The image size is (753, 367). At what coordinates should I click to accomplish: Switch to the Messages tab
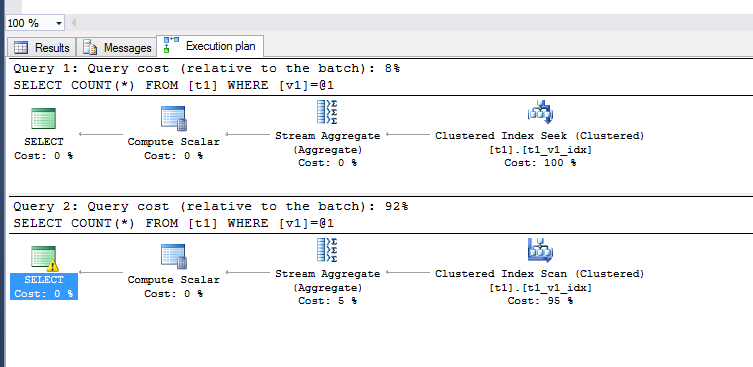[x=117, y=48]
